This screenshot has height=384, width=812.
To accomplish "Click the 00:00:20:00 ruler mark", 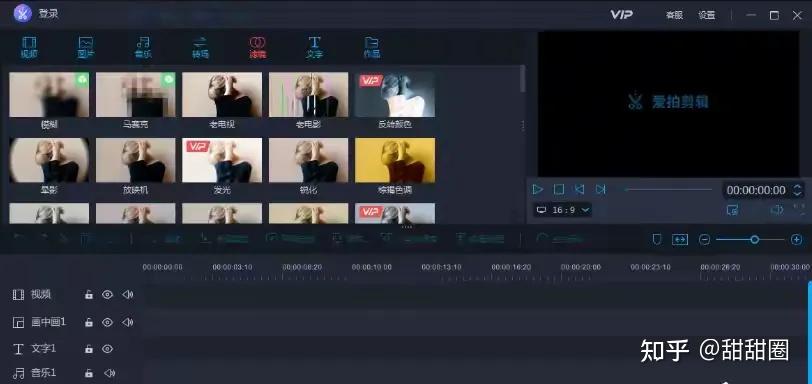I will tap(581, 267).
